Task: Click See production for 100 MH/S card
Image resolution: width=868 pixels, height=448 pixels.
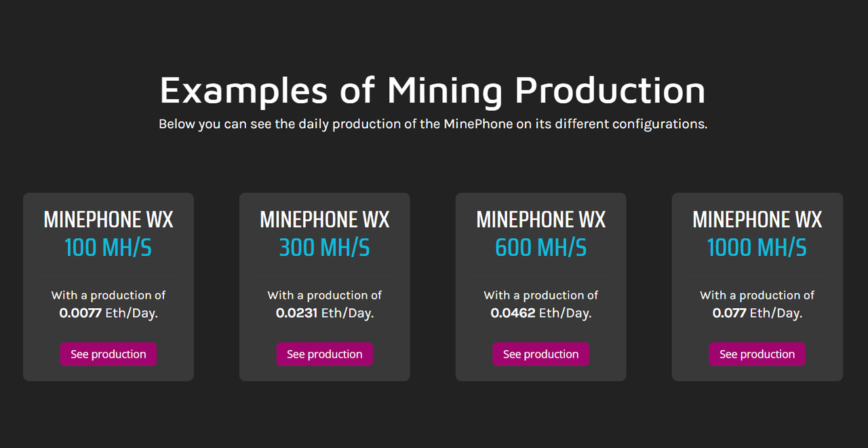Action: click(108, 354)
